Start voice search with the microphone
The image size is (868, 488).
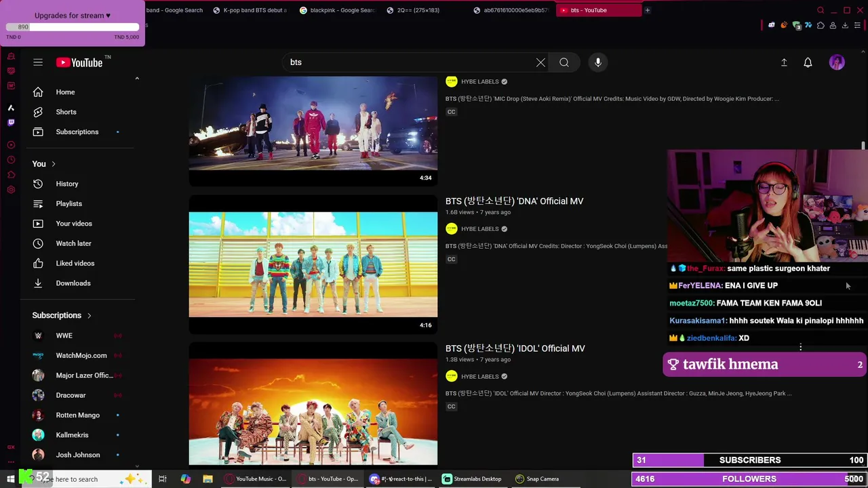pyautogui.click(x=598, y=62)
